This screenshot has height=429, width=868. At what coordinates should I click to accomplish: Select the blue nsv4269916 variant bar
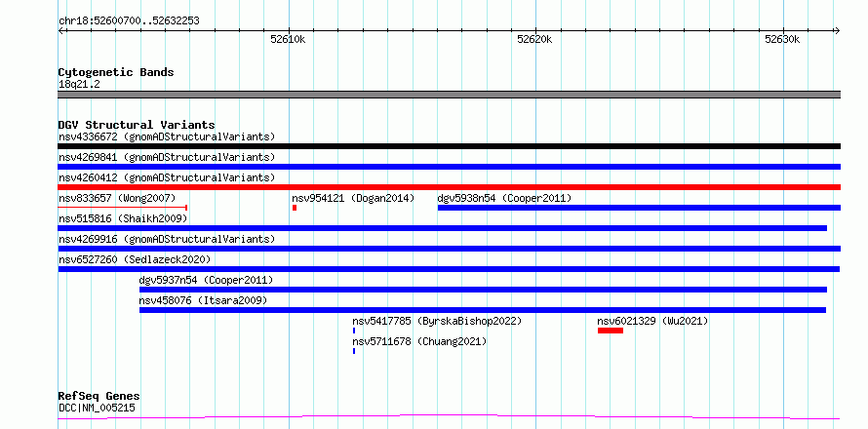[449, 249]
